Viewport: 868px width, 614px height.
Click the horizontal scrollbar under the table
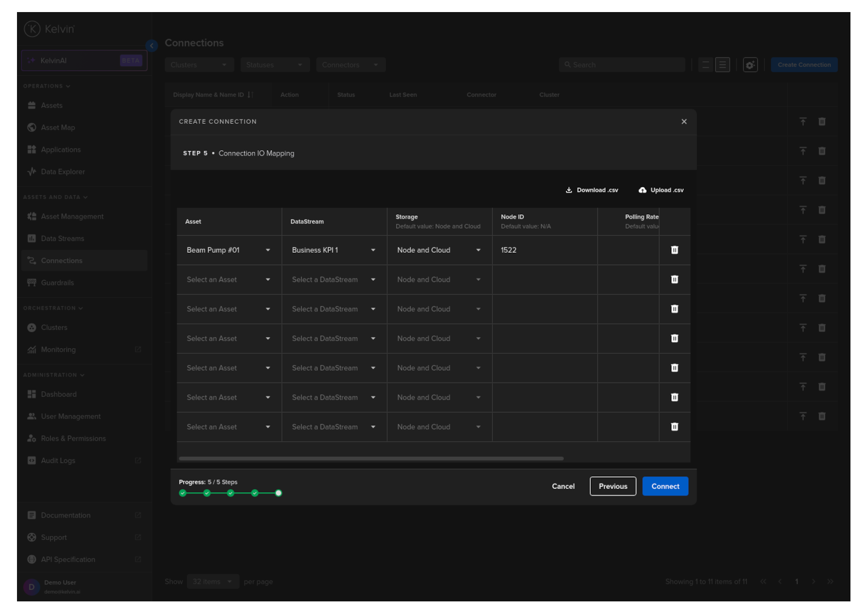tap(371, 458)
